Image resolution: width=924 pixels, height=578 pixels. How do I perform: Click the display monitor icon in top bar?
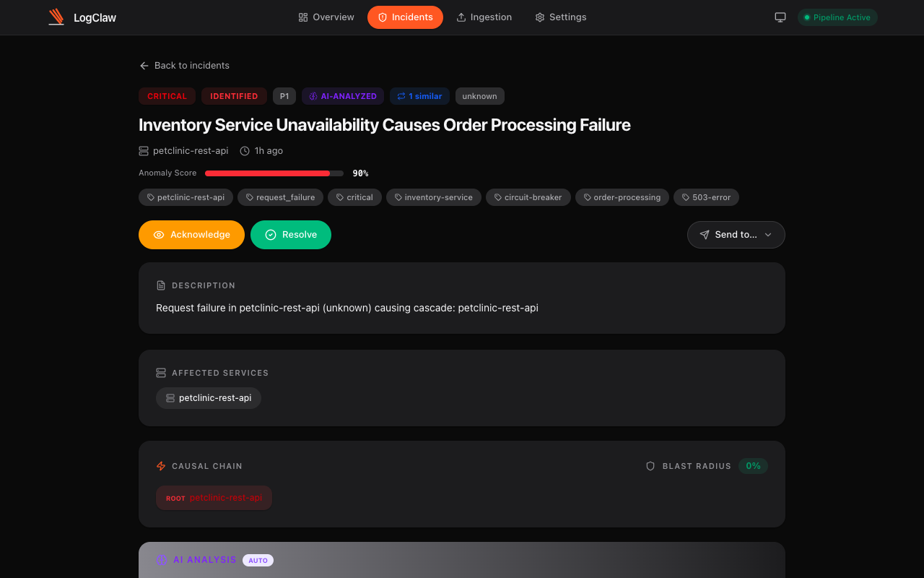pyautogui.click(x=780, y=17)
